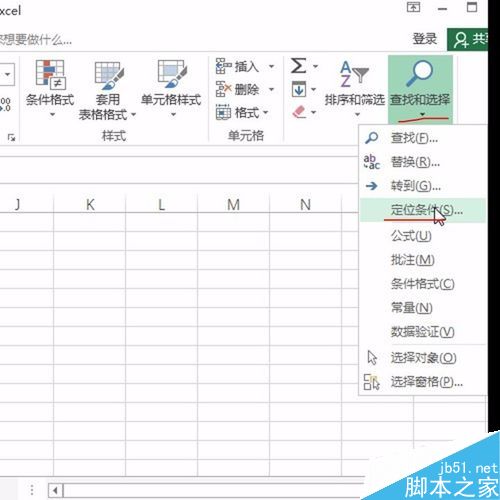Click decrease decimal icon
Image resolution: width=500 pixels, height=500 pixels.
click(5, 104)
